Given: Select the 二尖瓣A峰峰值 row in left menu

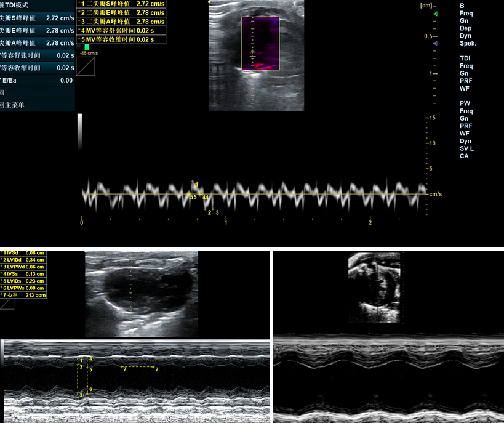Looking at the screenshot, I should click(38, 43).
